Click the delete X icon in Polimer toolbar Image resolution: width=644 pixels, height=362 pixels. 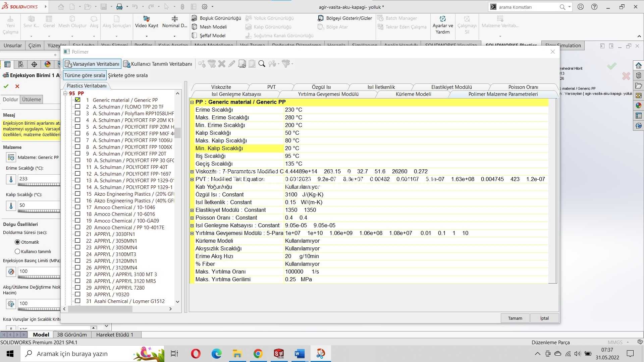click(222, 64)
